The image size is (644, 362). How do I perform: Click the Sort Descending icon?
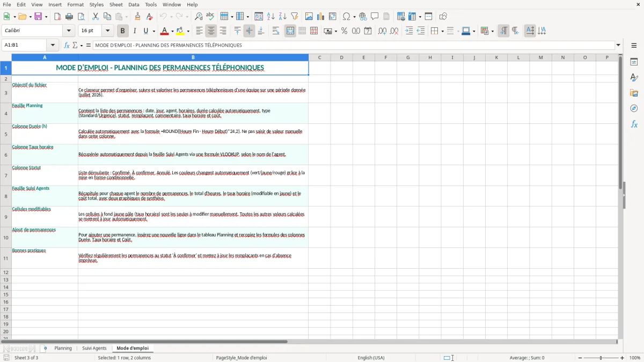[x=282, y=17]
